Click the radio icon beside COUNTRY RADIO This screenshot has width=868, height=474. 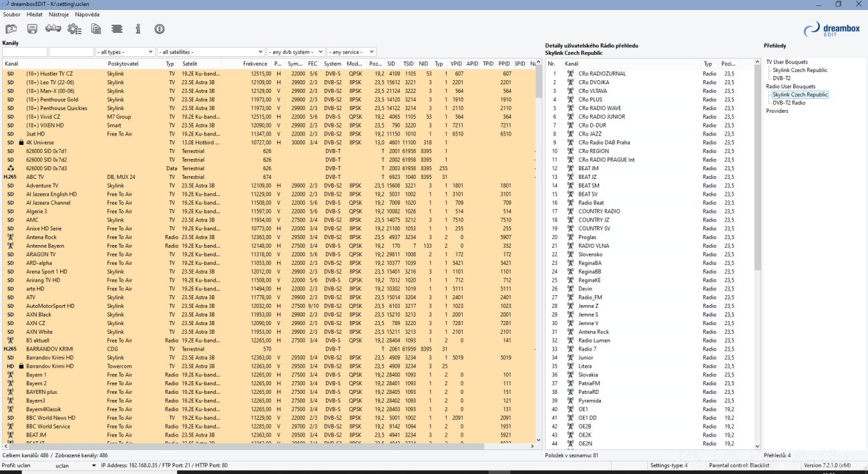tap(570, 211)
